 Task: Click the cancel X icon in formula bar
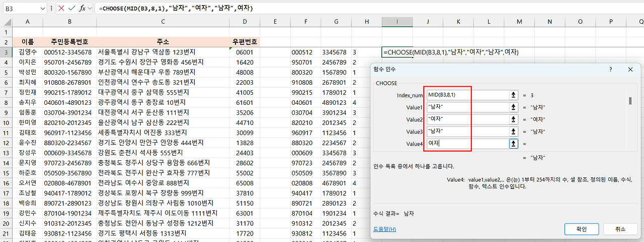[61, 9]
